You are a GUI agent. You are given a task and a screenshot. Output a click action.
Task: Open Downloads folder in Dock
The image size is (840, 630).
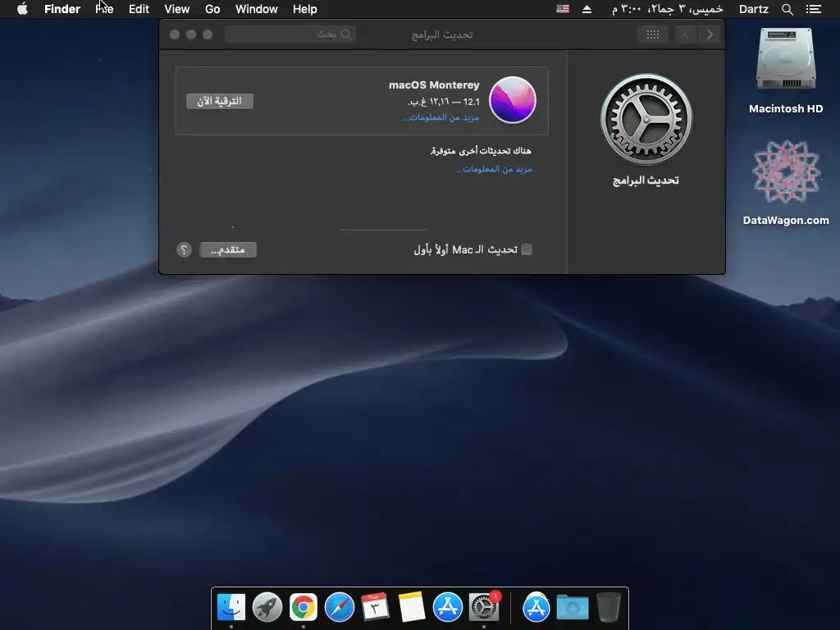click(x=572, y=608)
